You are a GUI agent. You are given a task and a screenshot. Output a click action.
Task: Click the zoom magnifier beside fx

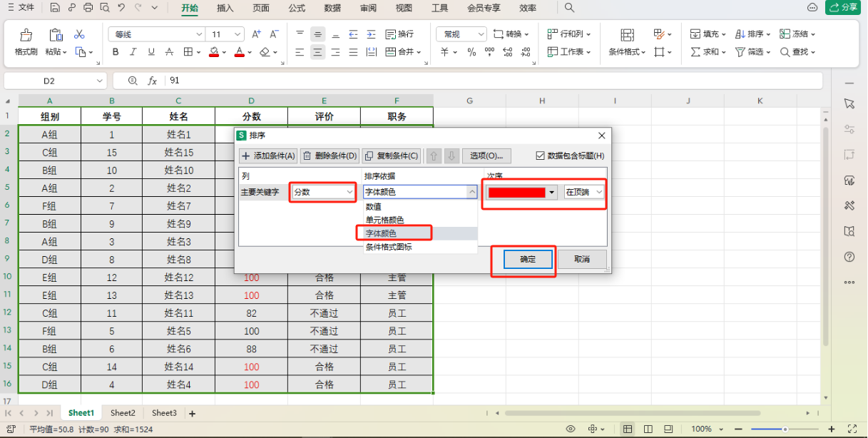[133, 81]
